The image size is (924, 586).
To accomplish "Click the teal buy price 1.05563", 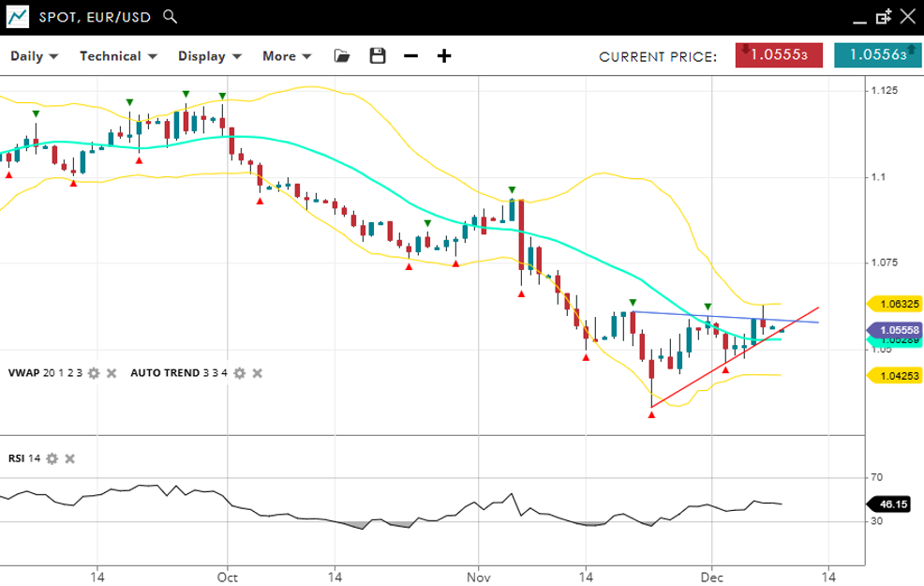I will point(877,55).
